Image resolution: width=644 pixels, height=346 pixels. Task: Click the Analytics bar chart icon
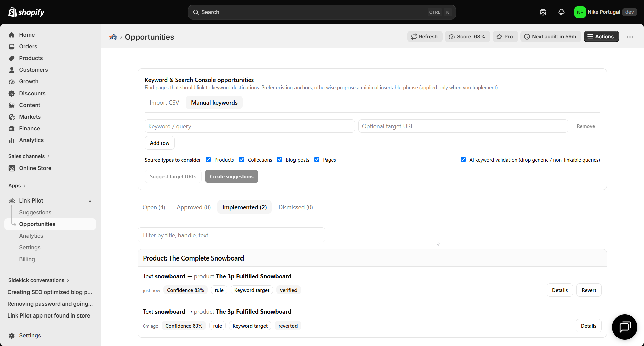[12, 140]
